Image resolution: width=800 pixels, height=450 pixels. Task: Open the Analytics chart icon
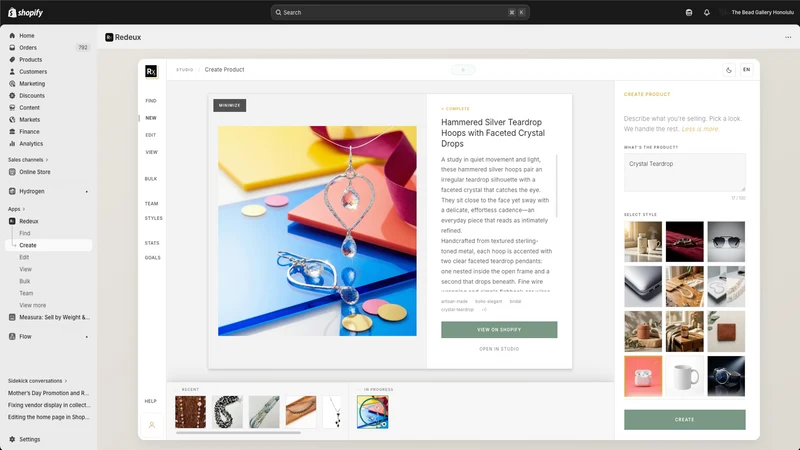click(x=12, y=144)
